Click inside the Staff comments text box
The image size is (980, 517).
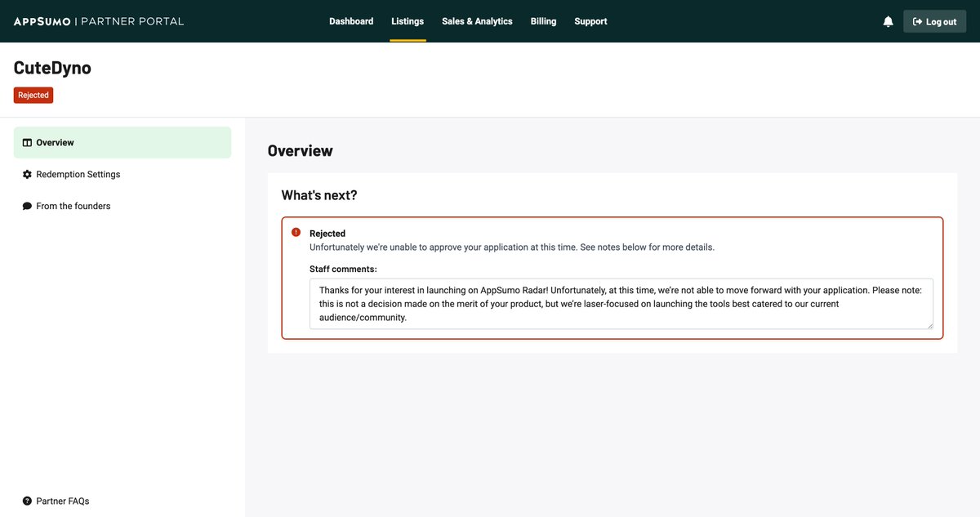coord(621,304)
